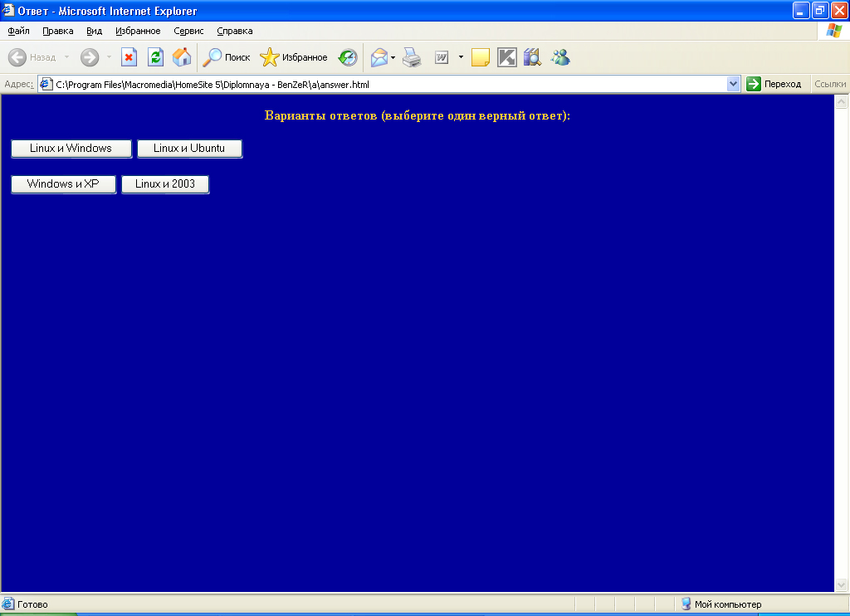Click the Готово status text
The width and height of the screenshot is (850, 616).
coord(32,604)
